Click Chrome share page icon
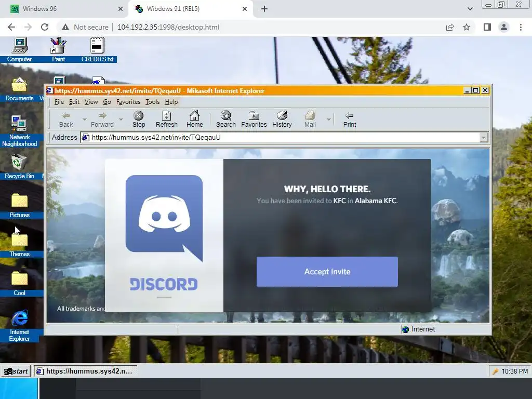 (x=450, y=27)
